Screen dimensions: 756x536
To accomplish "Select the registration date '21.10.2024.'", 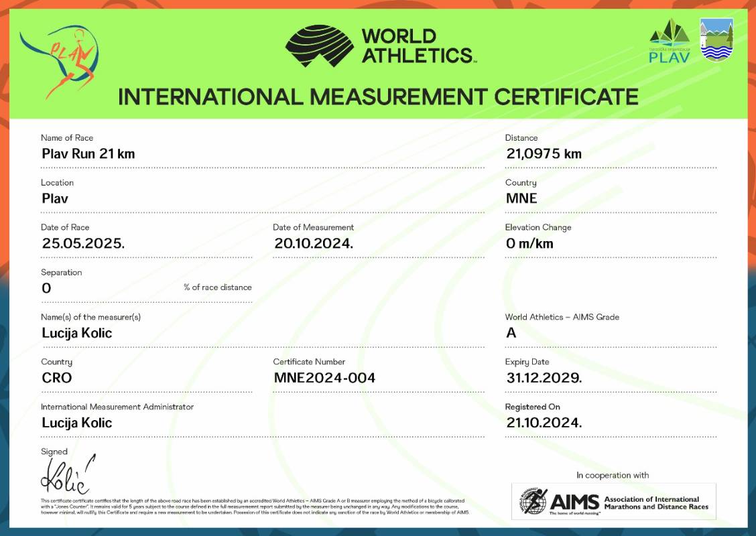I will [x=544, y=423].
